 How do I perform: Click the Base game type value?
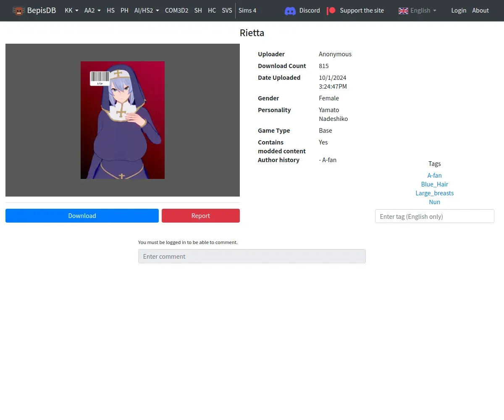(325, 131)
